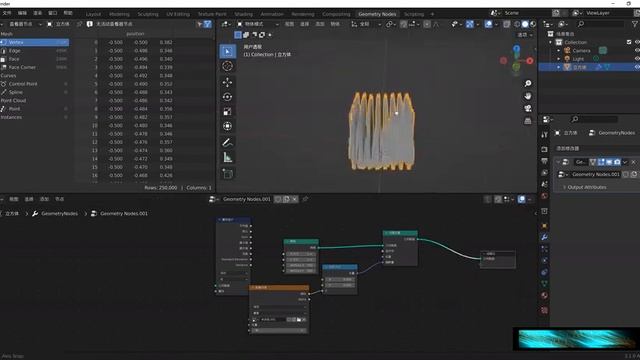The height and width of the screenshot is (360, 640).
Task: Toggle modifier show in render camera button
Action: (x=617, y=162)
